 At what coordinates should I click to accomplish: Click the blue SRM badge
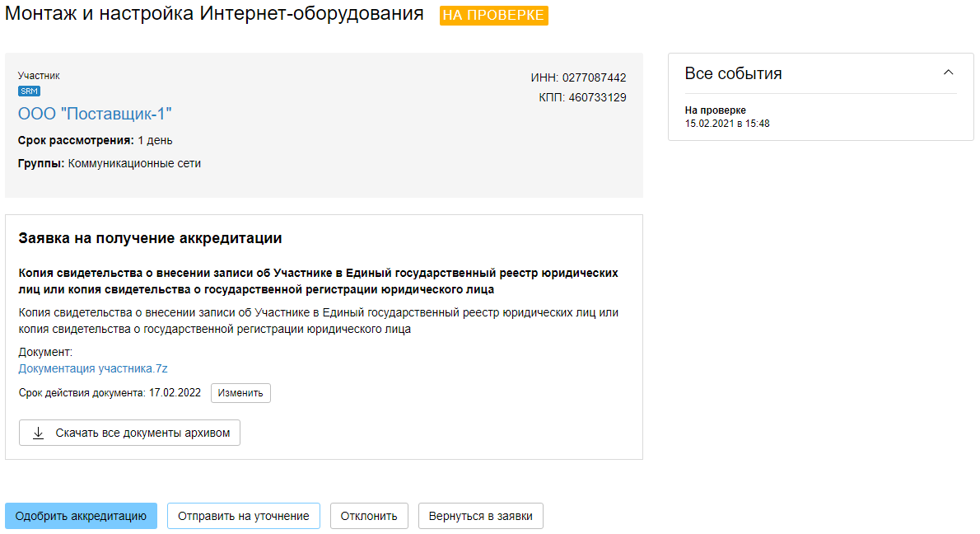[x=29, y=91]
